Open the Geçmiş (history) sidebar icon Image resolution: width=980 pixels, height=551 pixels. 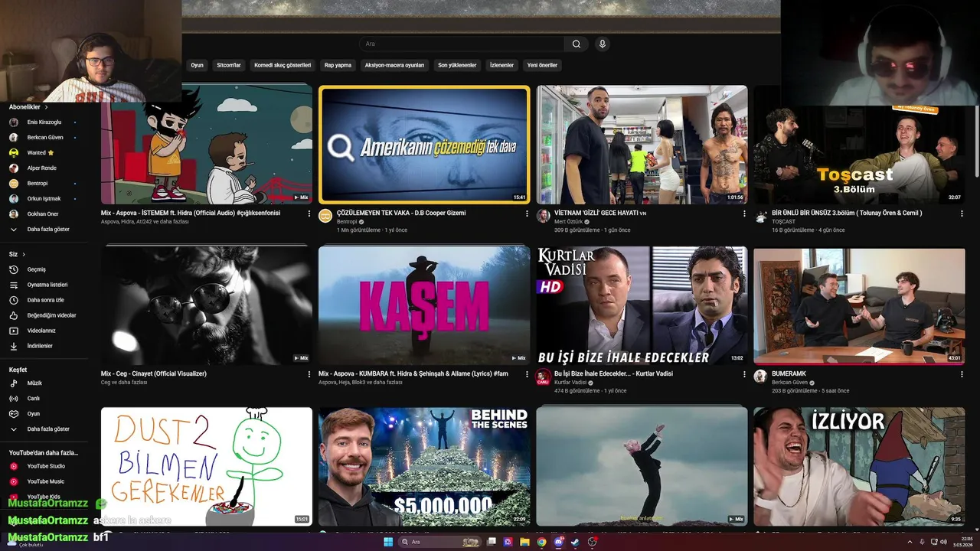[x=13, y=269]
